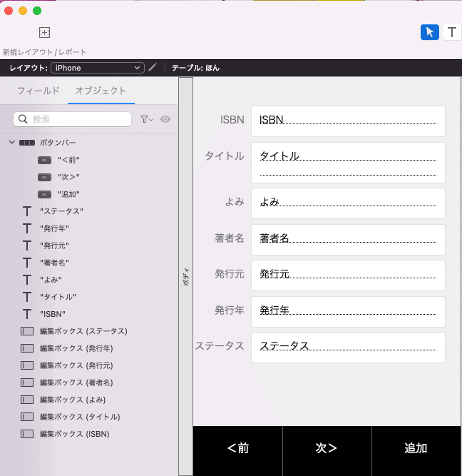Click the 検索 search field
Image resolution: width=462 pixels, height=476 pixels.
point(72,119)
